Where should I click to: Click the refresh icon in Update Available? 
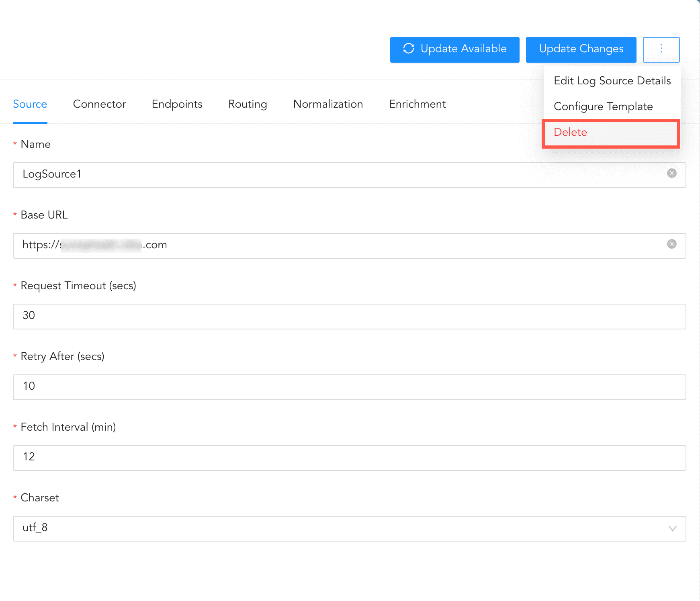pyautogui.click(x=409, y=49)
